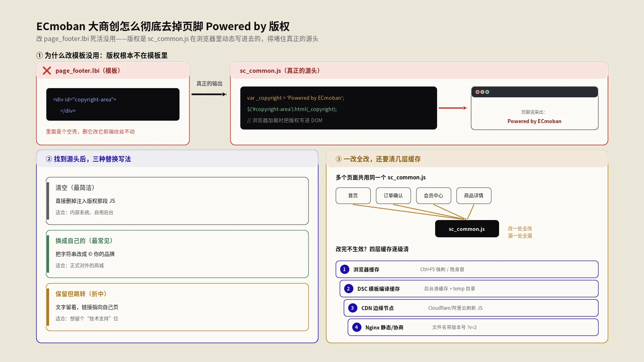Screen dimensions: 644x362
Task: Click the closing </div> code line
Action: click(68, 111)
